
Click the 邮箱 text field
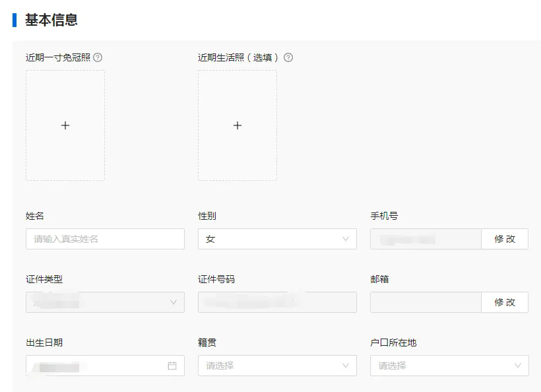(x=426, y=302)
